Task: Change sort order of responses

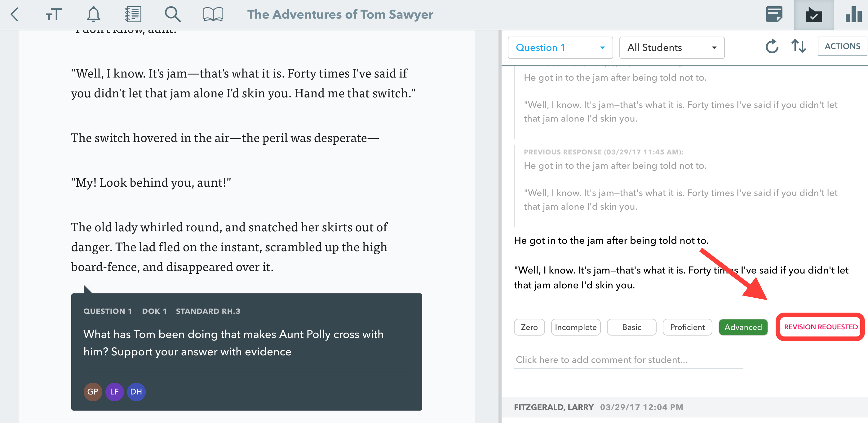Action: [799, 47]
